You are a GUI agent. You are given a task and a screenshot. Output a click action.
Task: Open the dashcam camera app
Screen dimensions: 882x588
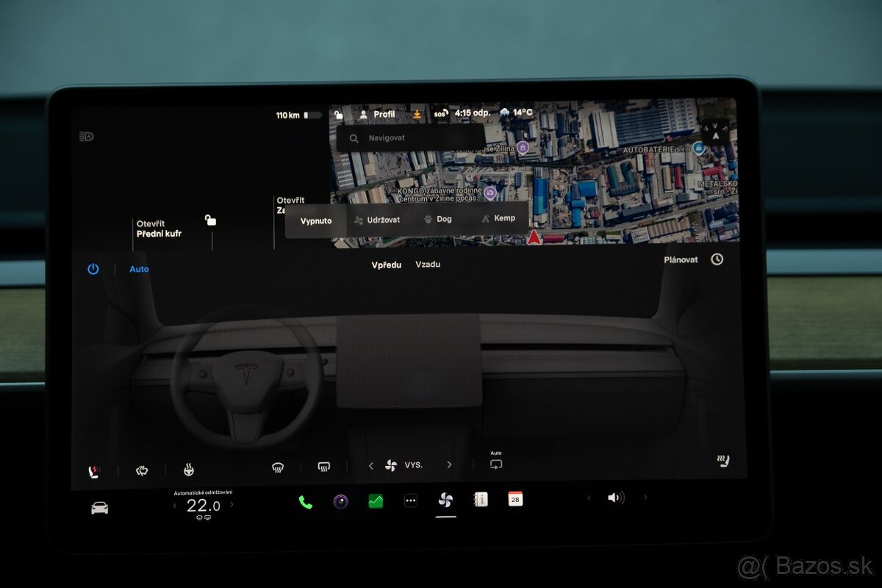[x=340, y=502]
